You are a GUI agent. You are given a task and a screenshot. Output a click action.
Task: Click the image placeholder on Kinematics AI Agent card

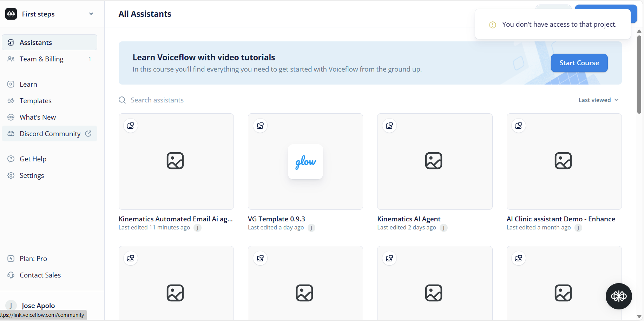[x=434, y=161]
